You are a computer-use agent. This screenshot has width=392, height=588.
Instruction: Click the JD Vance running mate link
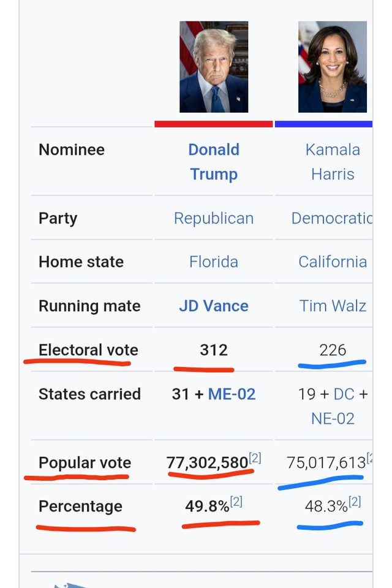[213, 306]
